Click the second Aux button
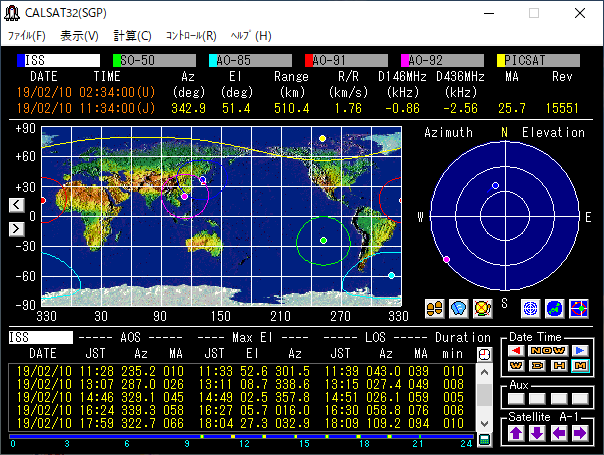Screen dimensions: 604x455 click(538, 399)
